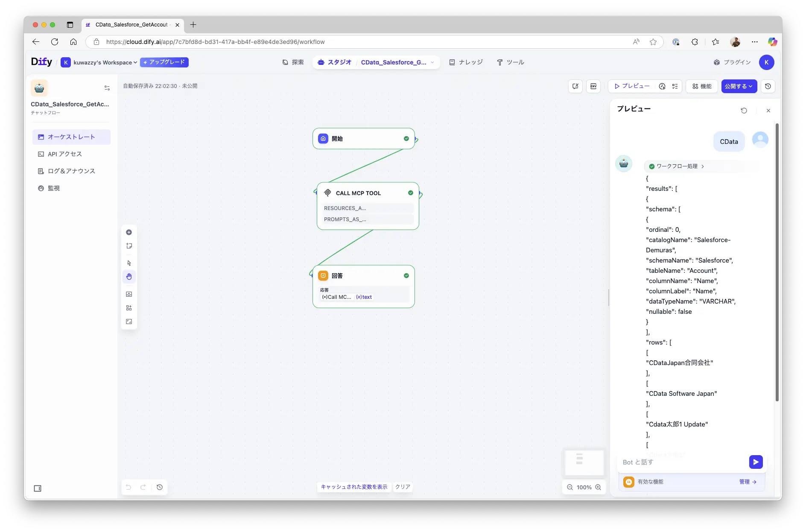Go to the スタジオ studio tab
Viewport: 806px width, 532px height.
(335, 62)
